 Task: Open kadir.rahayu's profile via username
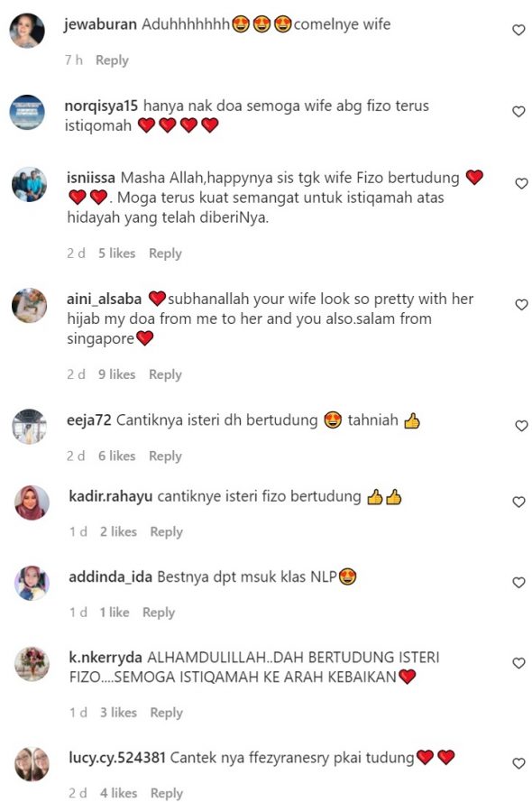coord(110,496)
